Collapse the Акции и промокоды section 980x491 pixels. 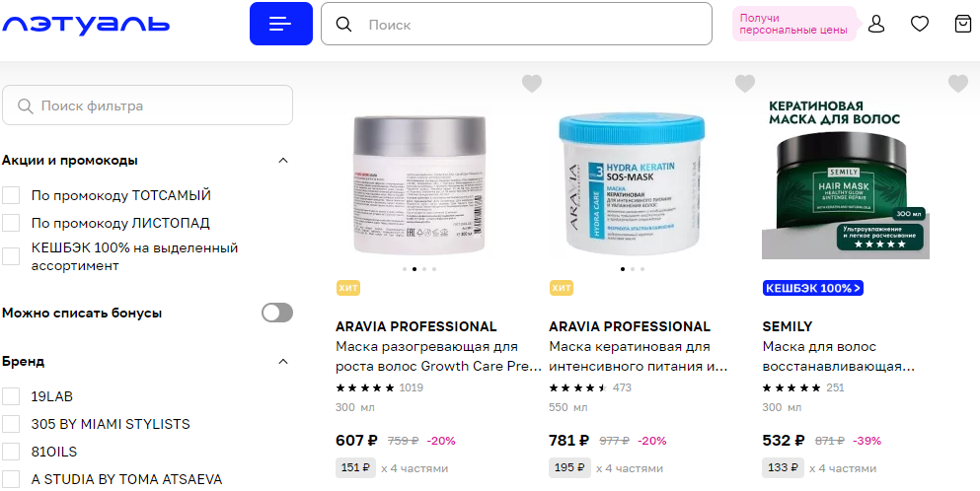point(283,161)
